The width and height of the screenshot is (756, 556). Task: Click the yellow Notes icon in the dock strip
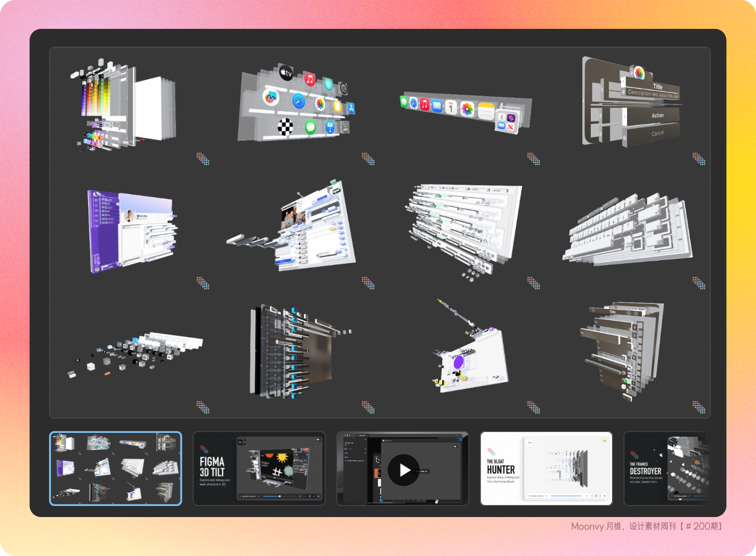486,111
